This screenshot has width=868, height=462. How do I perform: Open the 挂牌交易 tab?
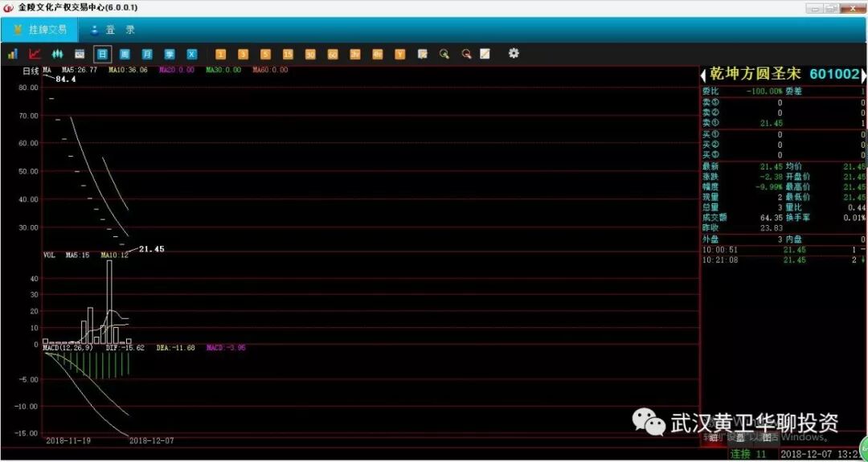40,30
